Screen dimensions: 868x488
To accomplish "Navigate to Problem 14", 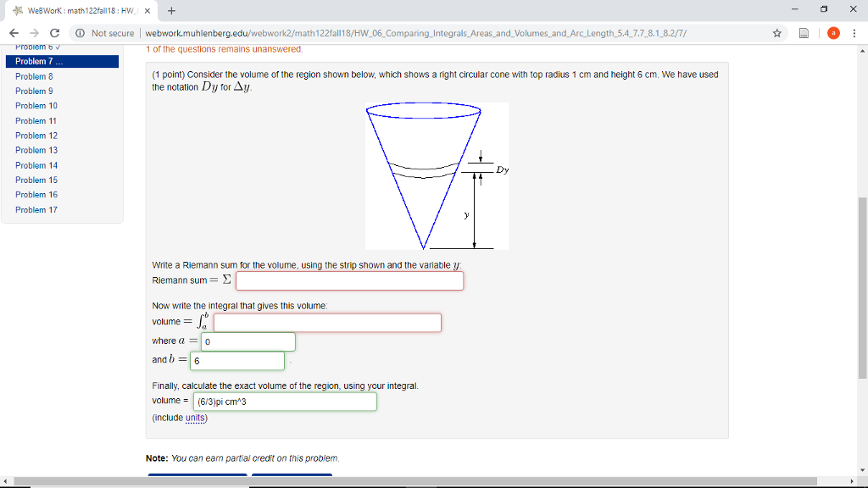I will point(36,165).
